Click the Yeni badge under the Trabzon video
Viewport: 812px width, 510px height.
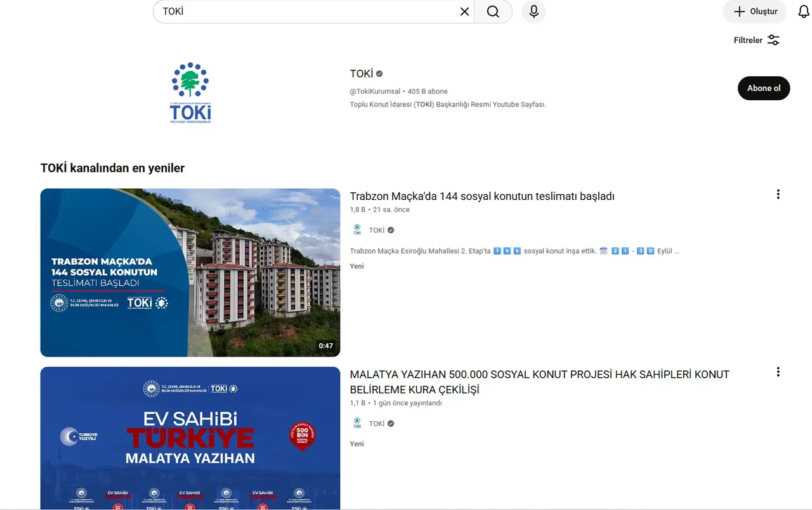point(357,266)
